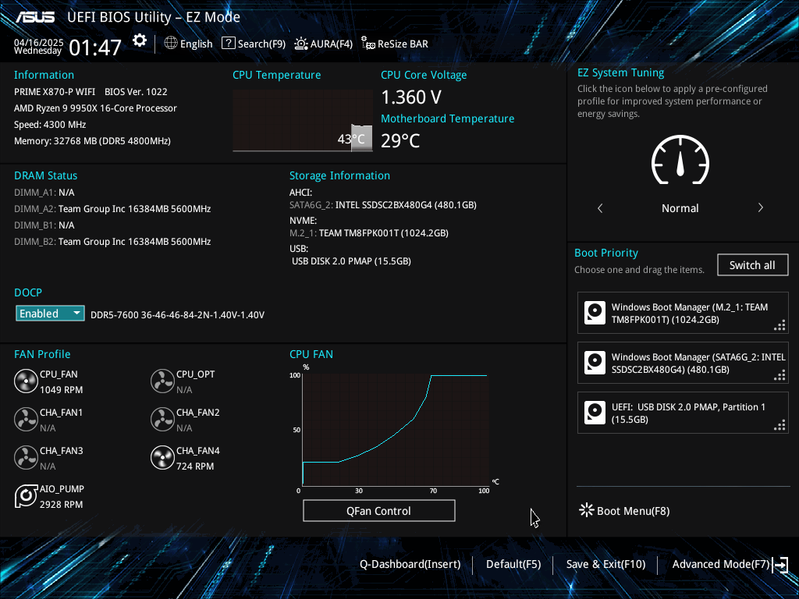Click the 1.360 V core voltage value
Image resolution: width=799 pixels, height=599 pixels.
pyautogui.click(x=411, y=97)
